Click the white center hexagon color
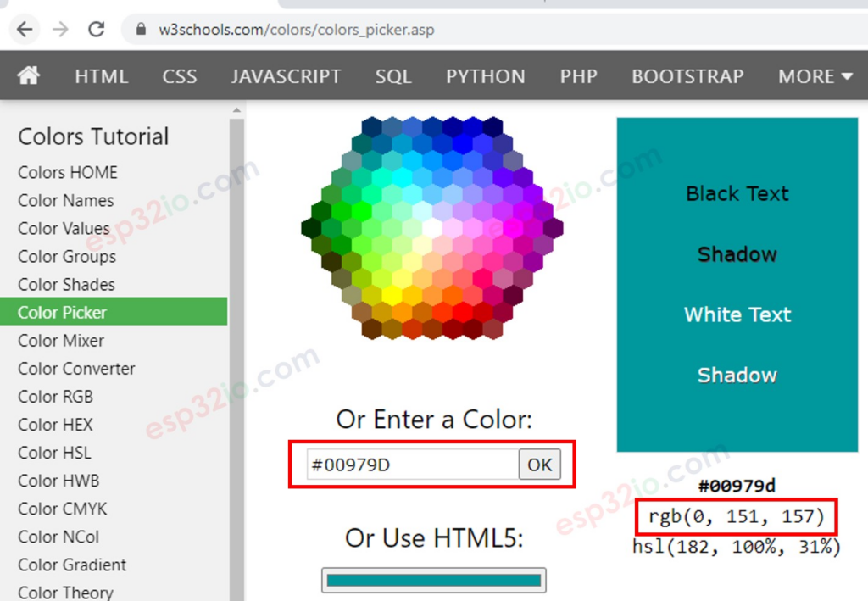The width and height of the screenshot is (868, 601). tap(432, 228)
